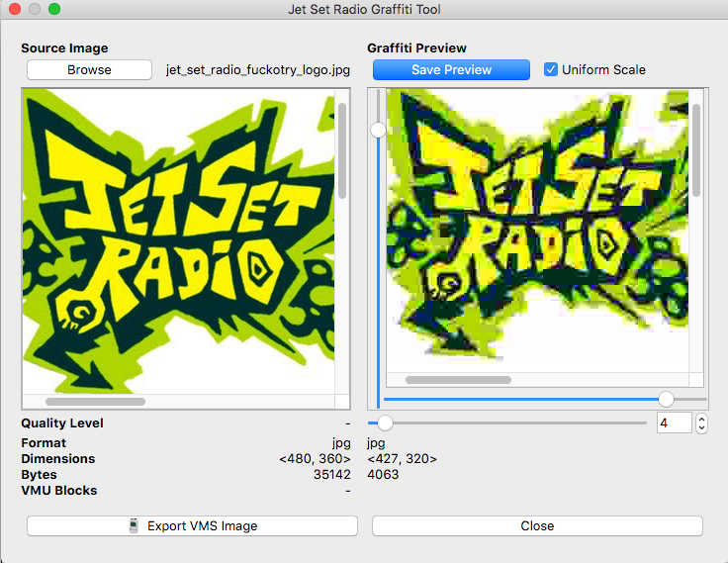Click the preview bytes value 4063
This screenshot has width=728, height=563.
(383, 475)
